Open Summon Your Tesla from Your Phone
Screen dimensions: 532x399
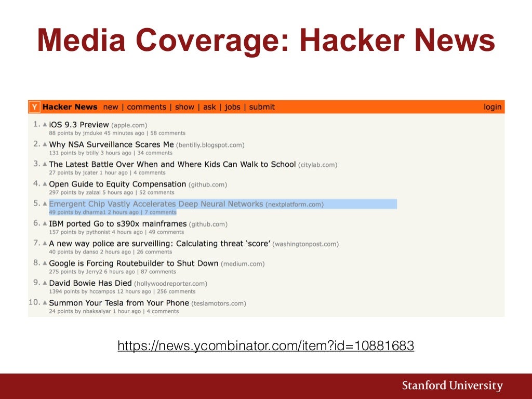(x=119, y=303)
